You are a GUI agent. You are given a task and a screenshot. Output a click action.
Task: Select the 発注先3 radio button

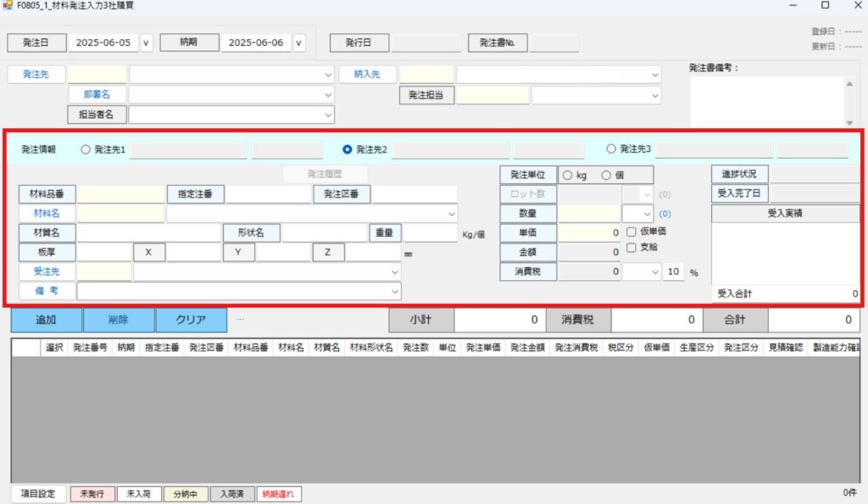tap(611, 149)
